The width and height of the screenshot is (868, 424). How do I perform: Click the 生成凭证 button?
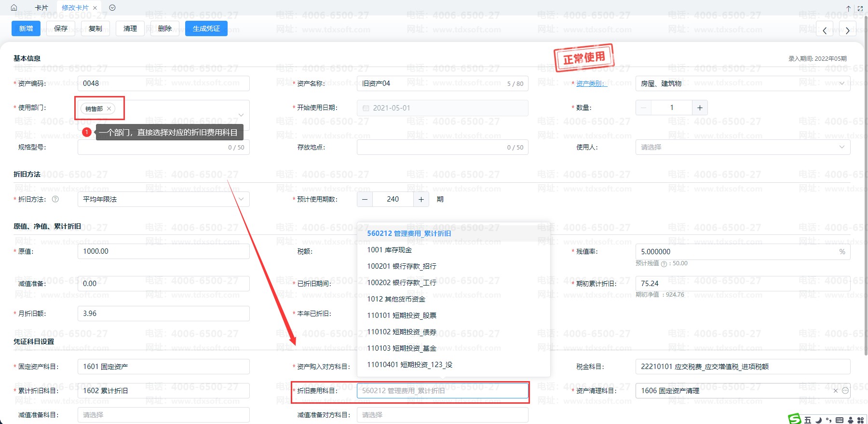click(206, 28)
